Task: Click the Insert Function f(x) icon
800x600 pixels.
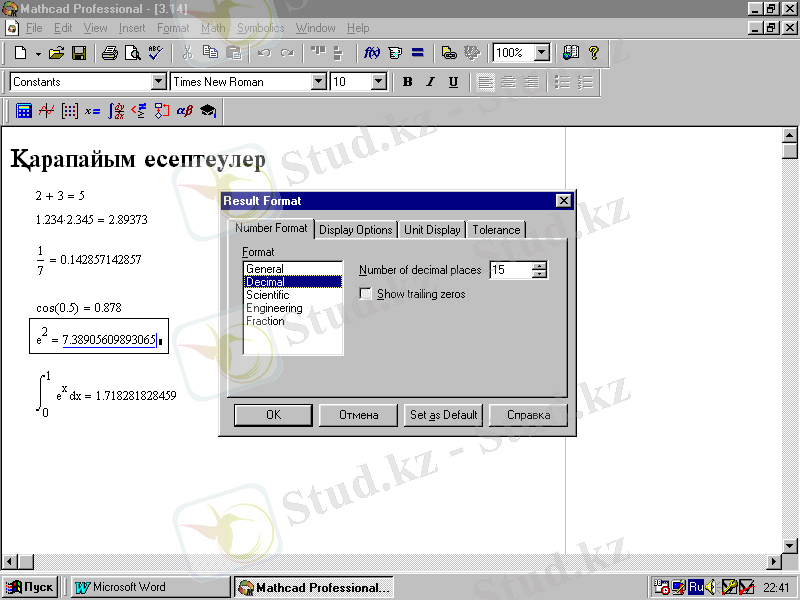Action: [x=371, y=53]
